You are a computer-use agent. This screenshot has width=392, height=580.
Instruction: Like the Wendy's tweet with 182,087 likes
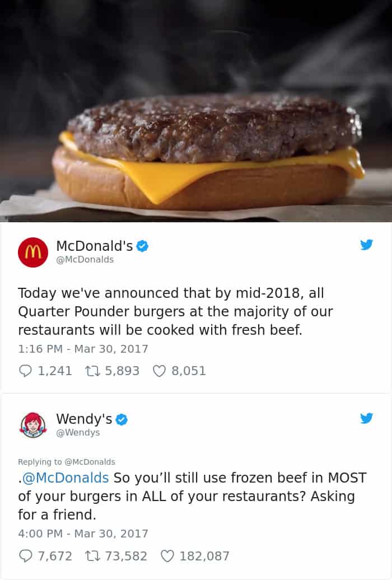click(167, 555)
